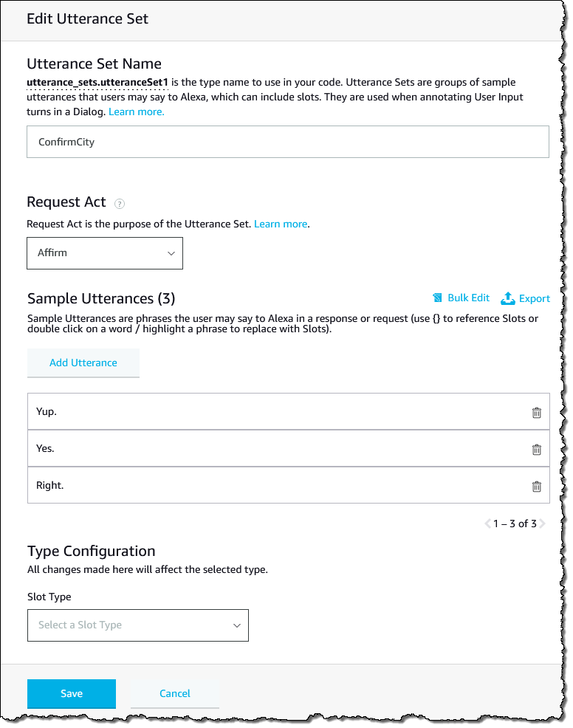Edit the "Right." utterance text field
The width and height of the screenshot is (573, 728).
coord(273,486)
